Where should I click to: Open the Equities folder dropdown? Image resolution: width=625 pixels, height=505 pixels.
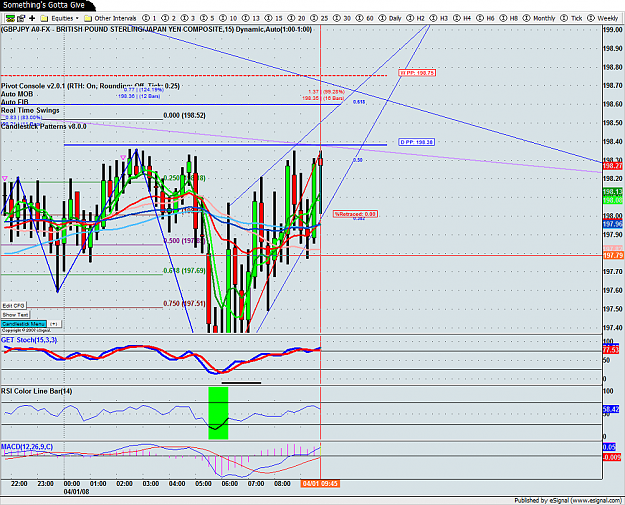[x=60, y=18]
